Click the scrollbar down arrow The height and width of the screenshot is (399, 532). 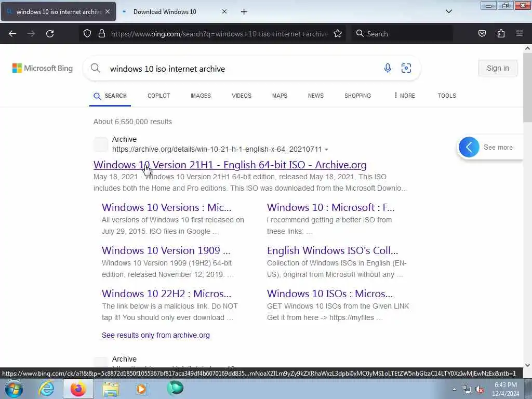527,365
